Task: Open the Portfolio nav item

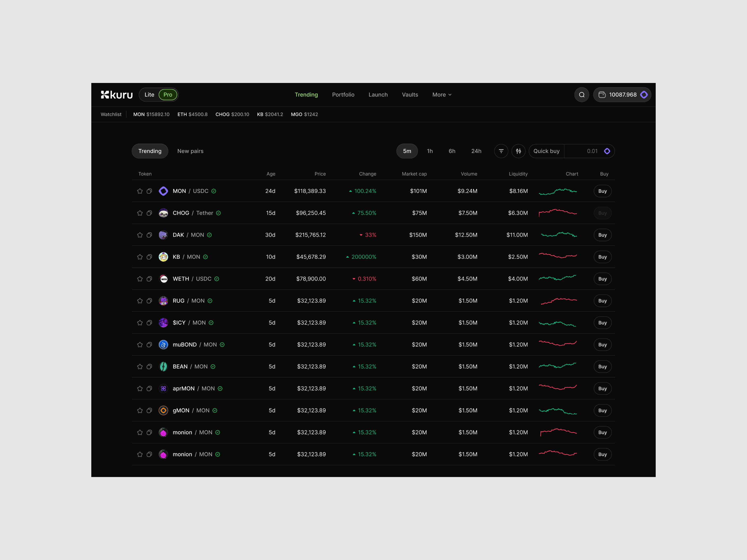Action: click(x=343, y=95)
